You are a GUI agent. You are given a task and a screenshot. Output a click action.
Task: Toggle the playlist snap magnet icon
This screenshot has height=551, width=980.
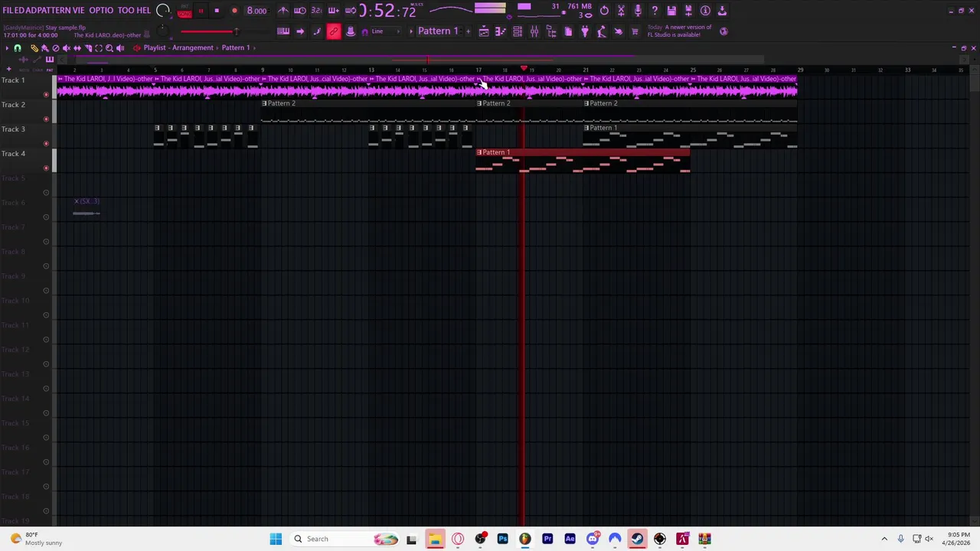[18, 48]
